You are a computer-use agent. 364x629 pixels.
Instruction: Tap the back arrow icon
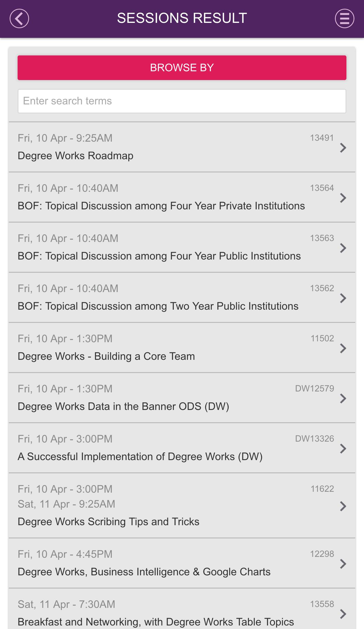point(19,18)
